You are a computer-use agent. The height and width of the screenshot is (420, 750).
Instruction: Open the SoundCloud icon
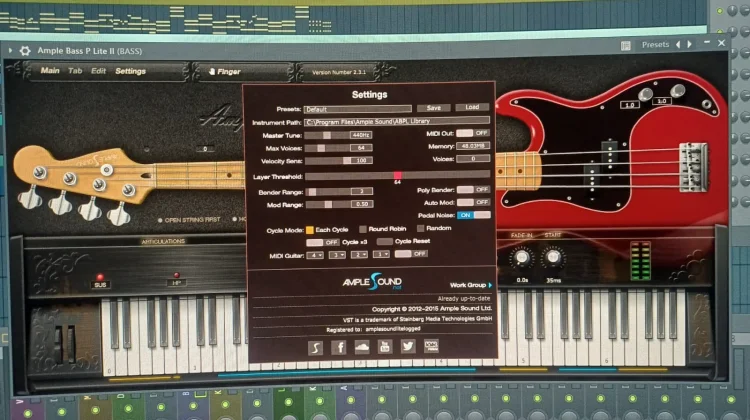click(362, 346)
